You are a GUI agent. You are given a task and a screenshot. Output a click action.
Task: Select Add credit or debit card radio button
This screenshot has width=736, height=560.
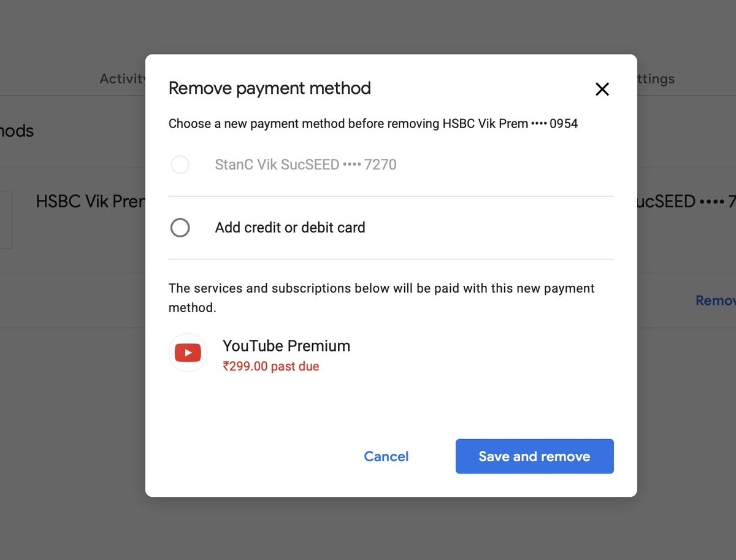(x=180, y=228)
